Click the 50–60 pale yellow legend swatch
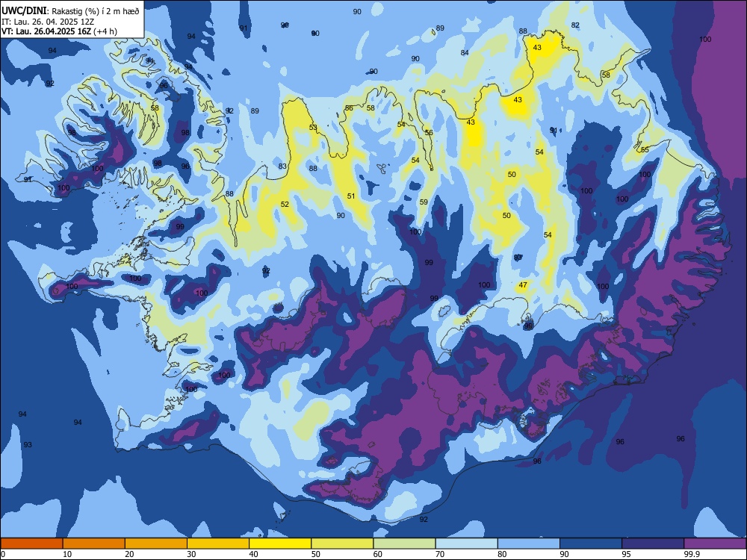Viewport: 747px width, 560px height. (343, 544)
